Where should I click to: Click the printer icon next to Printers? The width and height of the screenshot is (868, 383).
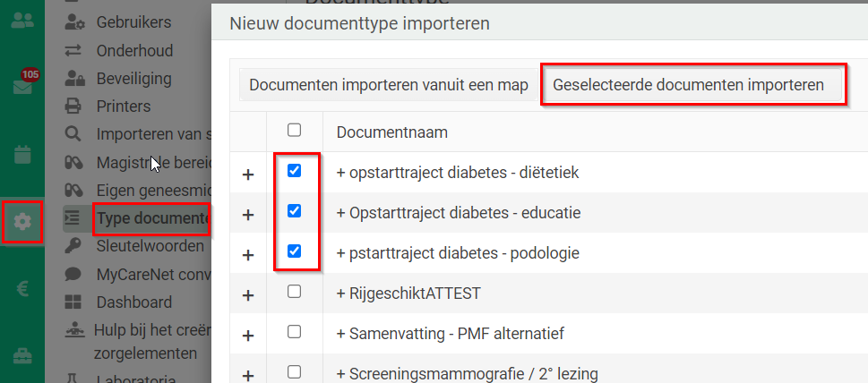click(73, 105)
